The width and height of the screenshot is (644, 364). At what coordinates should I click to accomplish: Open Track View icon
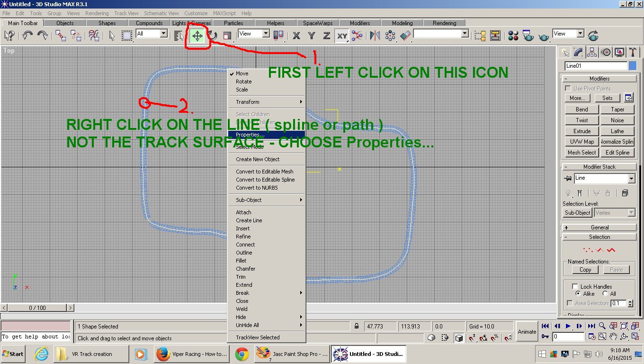(480, 36)
